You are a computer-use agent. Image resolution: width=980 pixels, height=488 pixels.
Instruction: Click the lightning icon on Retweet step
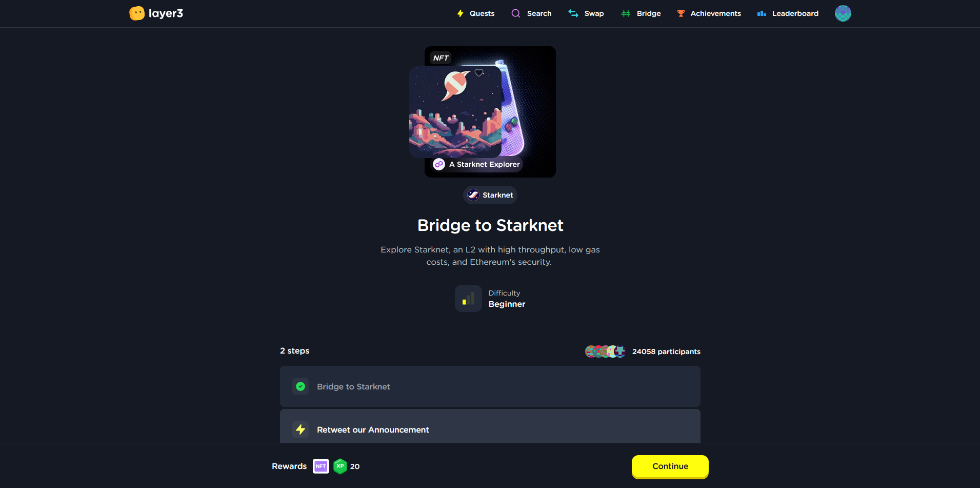301,430
